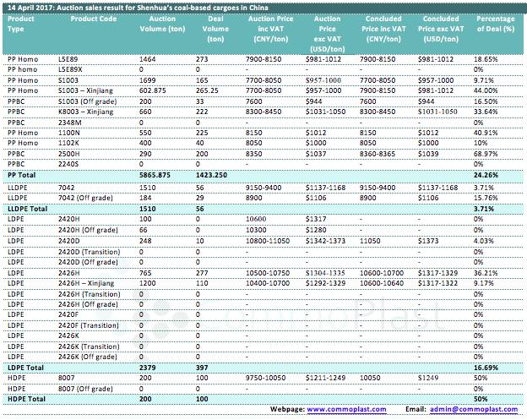Click the 1102K product code cell
Image resolution: width=527 pixels, height=420 pixels.
69,143
